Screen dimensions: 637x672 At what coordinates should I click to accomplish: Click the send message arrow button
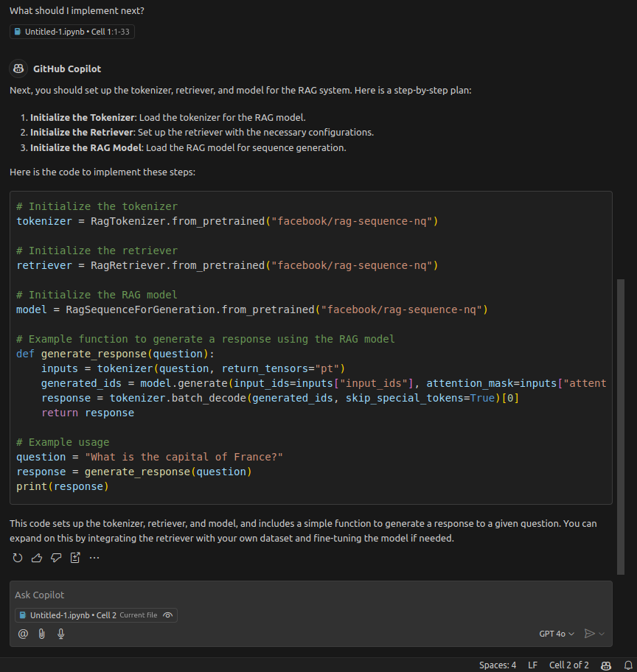(x=589, y=634)
